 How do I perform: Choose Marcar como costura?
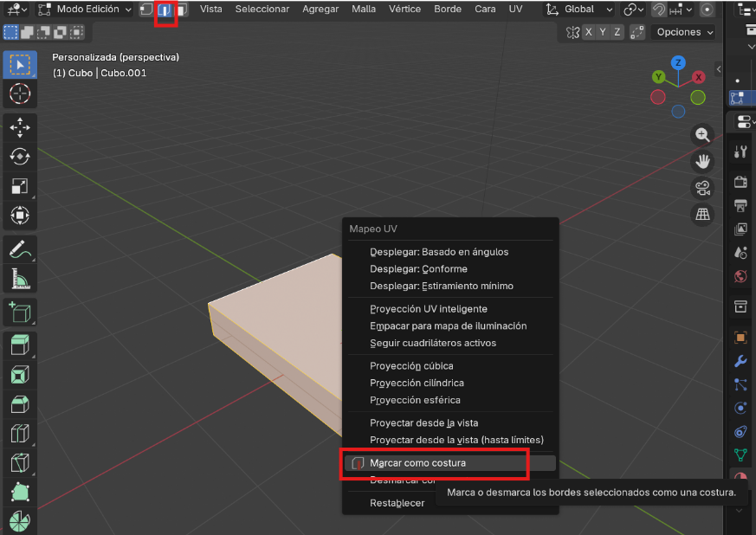(x=449, y=463)
